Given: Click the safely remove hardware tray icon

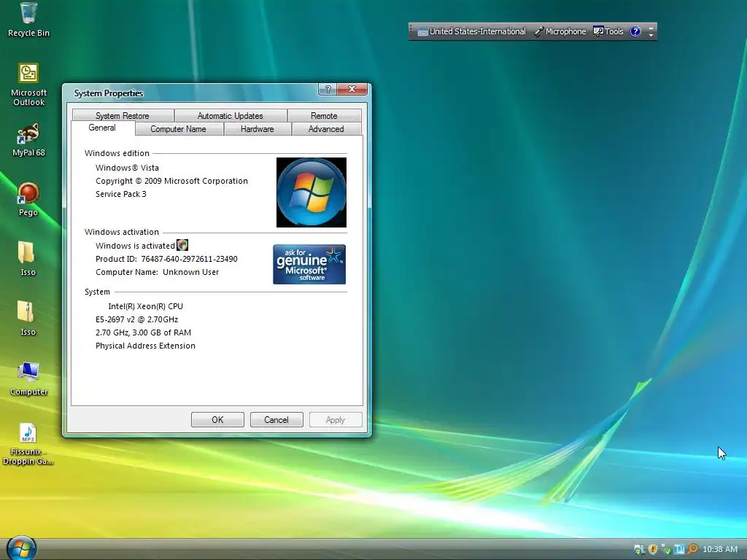Looking at the screenshot, I should (665, 549).
